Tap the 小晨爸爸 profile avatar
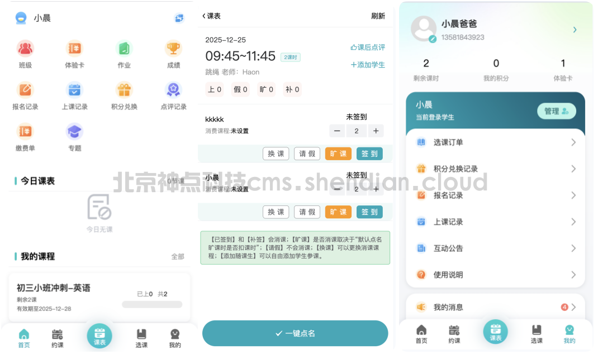Screen dimensions: 598x364 pyautogui.click(x=424, y=28)
